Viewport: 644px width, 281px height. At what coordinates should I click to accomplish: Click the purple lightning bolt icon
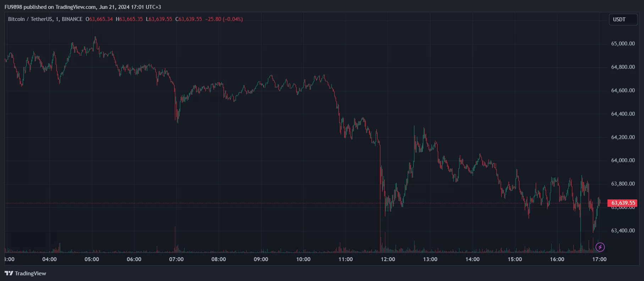[600, 247]
